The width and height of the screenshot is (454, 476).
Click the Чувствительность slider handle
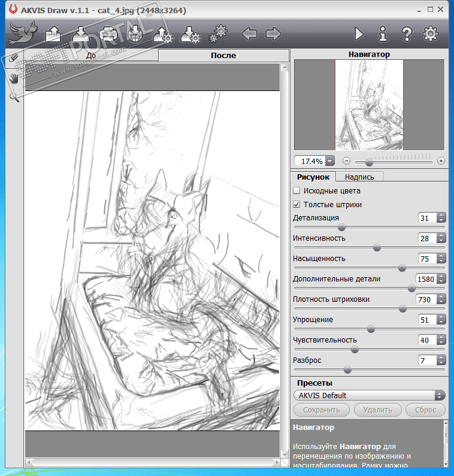click(355, 350)
